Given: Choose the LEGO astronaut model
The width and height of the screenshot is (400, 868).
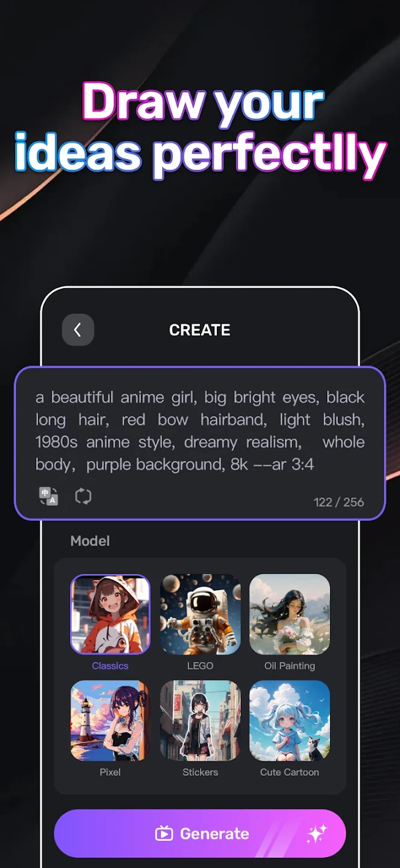Looking at the screenshot, I should 200,614.
